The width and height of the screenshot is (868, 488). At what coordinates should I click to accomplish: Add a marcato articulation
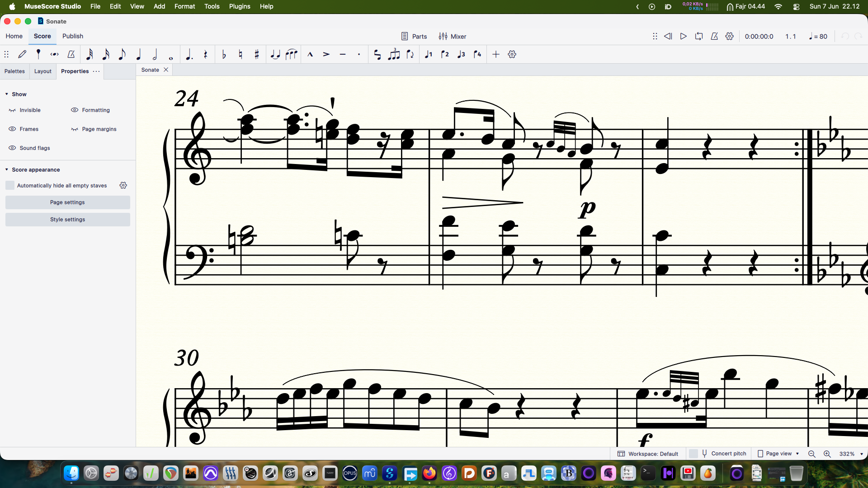(x=310, y=54)
